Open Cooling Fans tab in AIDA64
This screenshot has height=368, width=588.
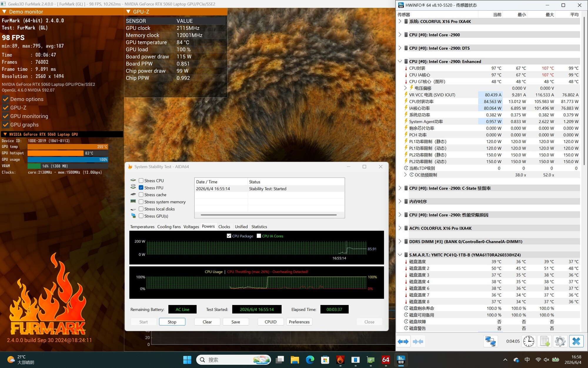[169, 227]
